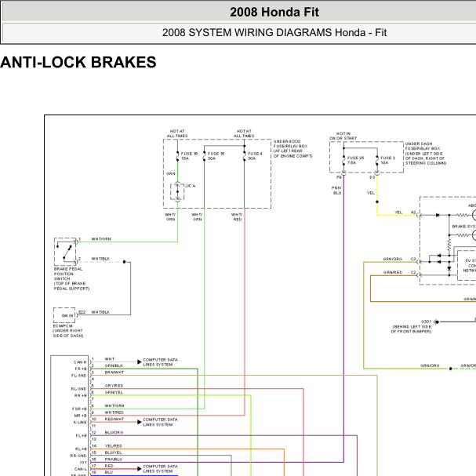Click the 'BLU/ORG' wire label on pin 12
This screenshot has height=476, width=476.
(114, 432)
